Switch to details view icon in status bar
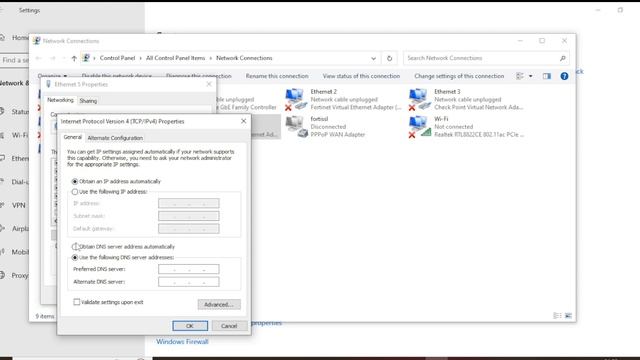The width and height of the screenshot is (640, 360). click(557, 316)
